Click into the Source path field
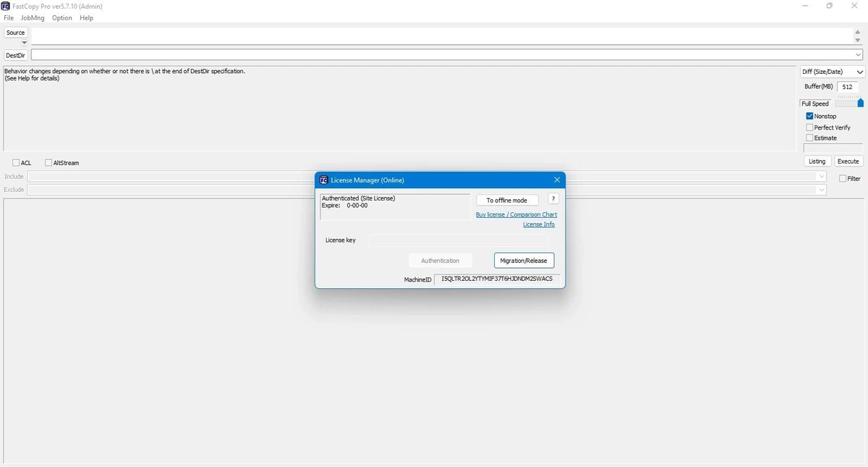The image size is (868, 467). [442, 35]
